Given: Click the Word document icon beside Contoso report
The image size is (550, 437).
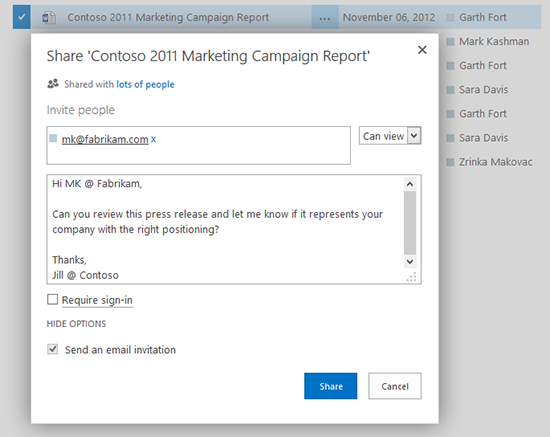Looking at the screenshot, I should pyautogui.click(x=49, y=18).
